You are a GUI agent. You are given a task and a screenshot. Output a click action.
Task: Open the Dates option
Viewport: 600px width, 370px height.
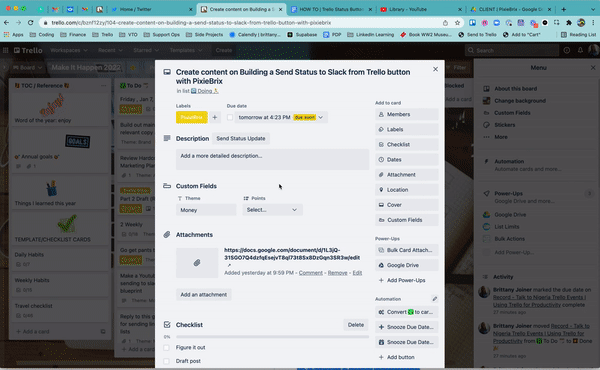coord(406,160)
